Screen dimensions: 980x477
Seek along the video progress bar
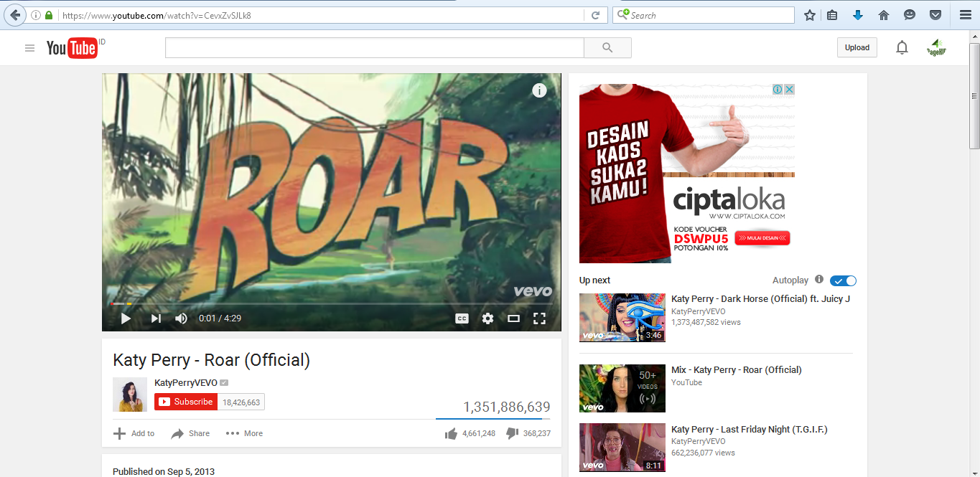[331, 304]
